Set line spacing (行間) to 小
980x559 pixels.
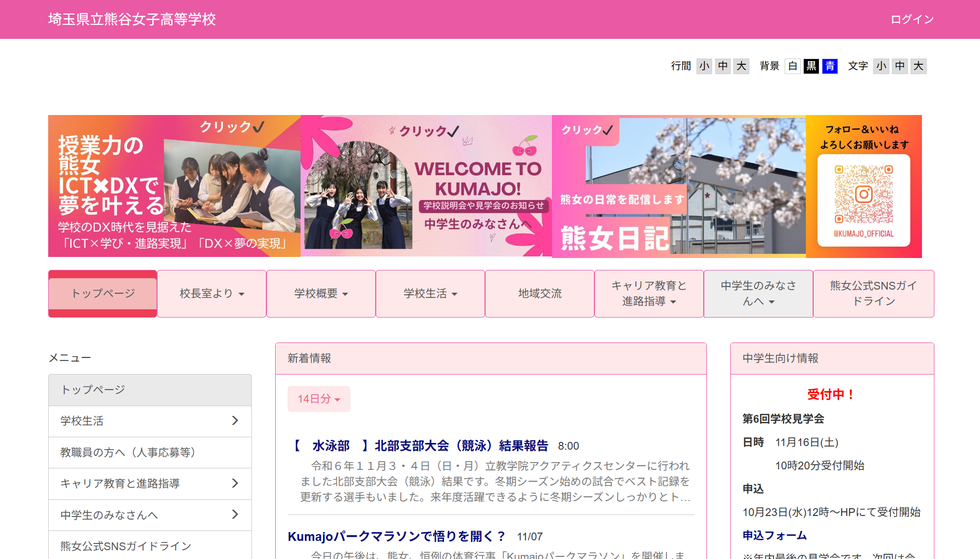(x=704, y=66)
